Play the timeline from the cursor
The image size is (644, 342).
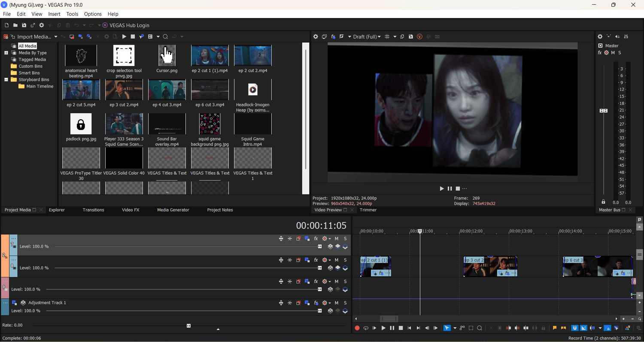(383, 328)
